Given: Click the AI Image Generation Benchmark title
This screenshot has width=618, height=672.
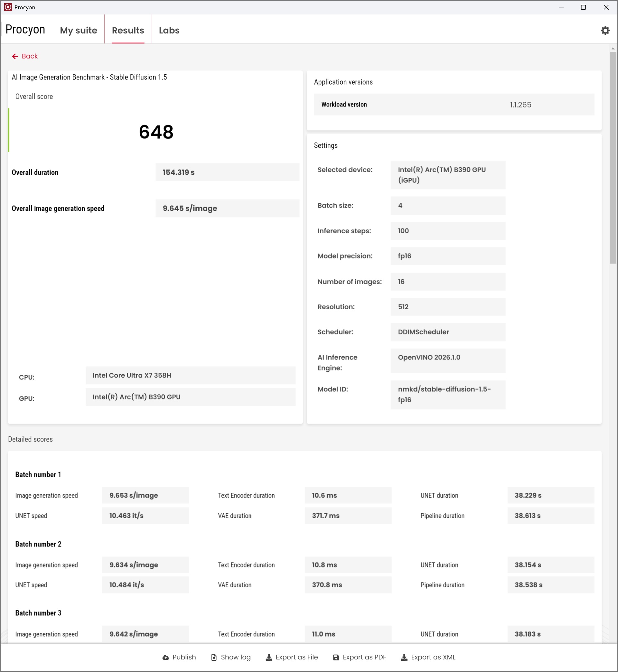Looking at the screenshot, I should (x=89, y=77).
